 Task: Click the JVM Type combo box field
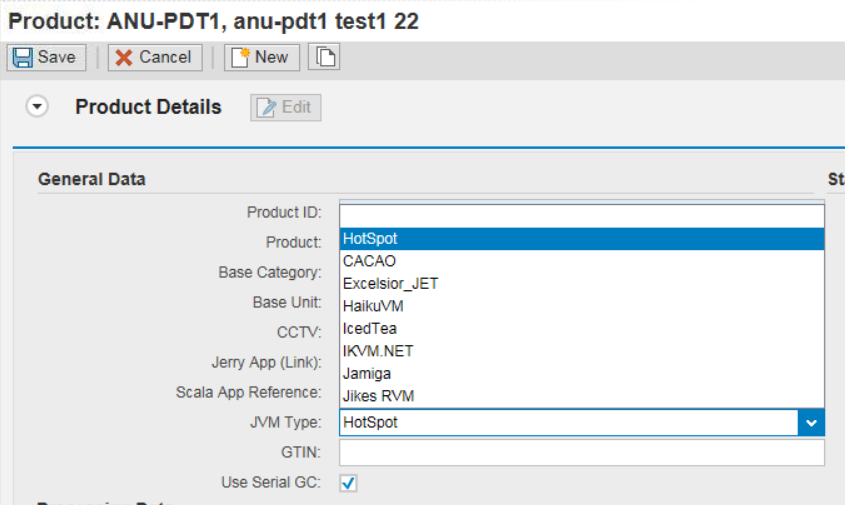(x=568, y=423)
